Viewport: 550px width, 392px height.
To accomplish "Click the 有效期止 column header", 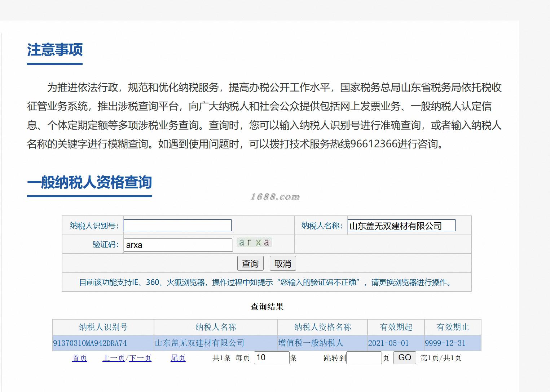I will coord(453,327).
